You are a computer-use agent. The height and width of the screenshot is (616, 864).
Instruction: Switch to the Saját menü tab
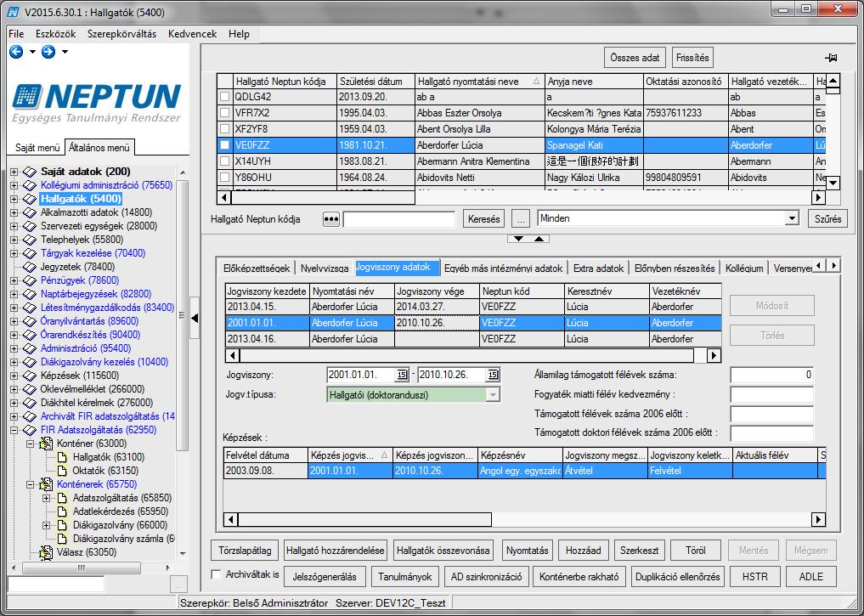coord(37,148)
